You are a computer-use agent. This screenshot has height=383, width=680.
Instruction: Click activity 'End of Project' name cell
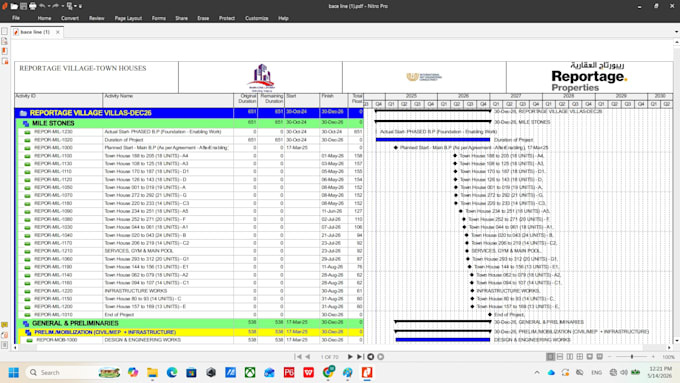tap(168, 314)
